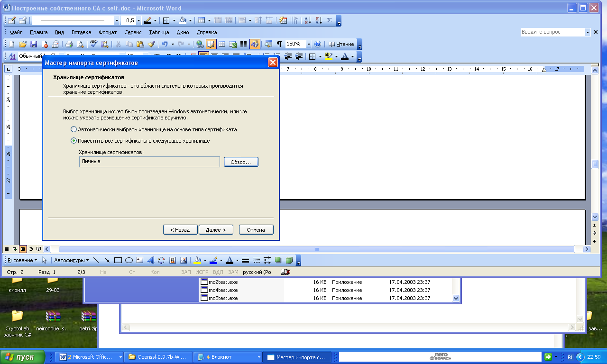Open the shading color fill dropdown arrow
Viewport: 607px width, 364px height.
coord(190,21)
